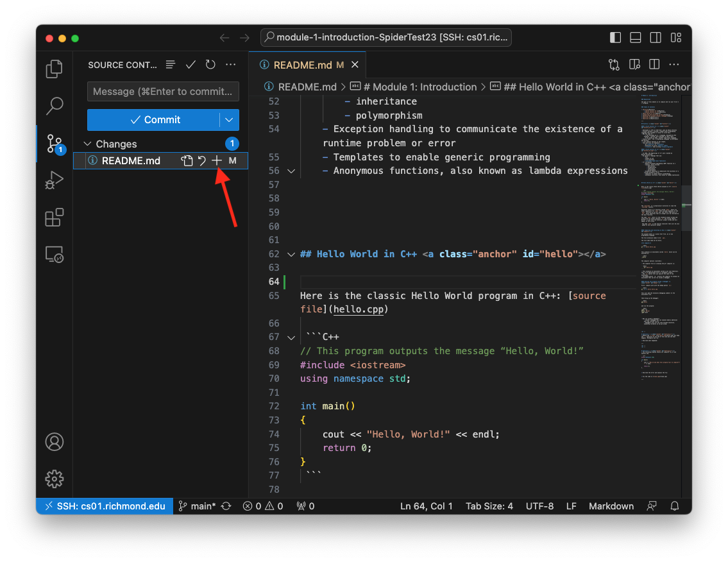Follow the hello.cpp link in editor

pos(359,309)
